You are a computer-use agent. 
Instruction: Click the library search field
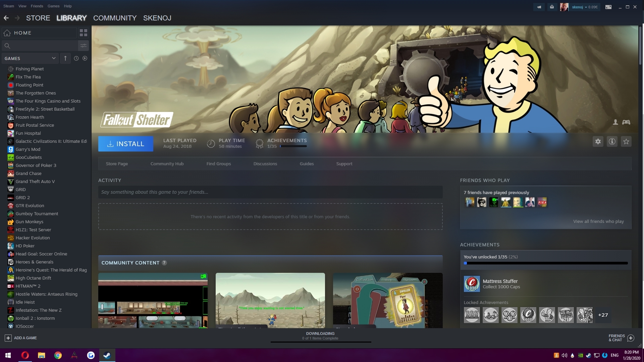click(40, 46)
